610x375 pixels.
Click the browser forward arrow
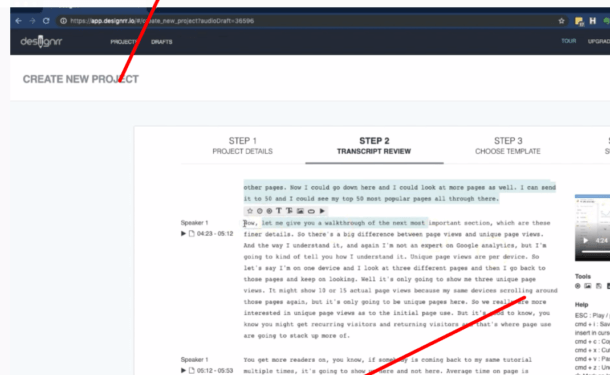(32, 21)
